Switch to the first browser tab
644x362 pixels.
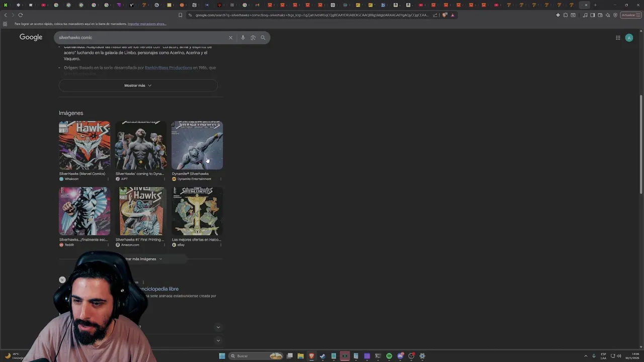[6, 5]
